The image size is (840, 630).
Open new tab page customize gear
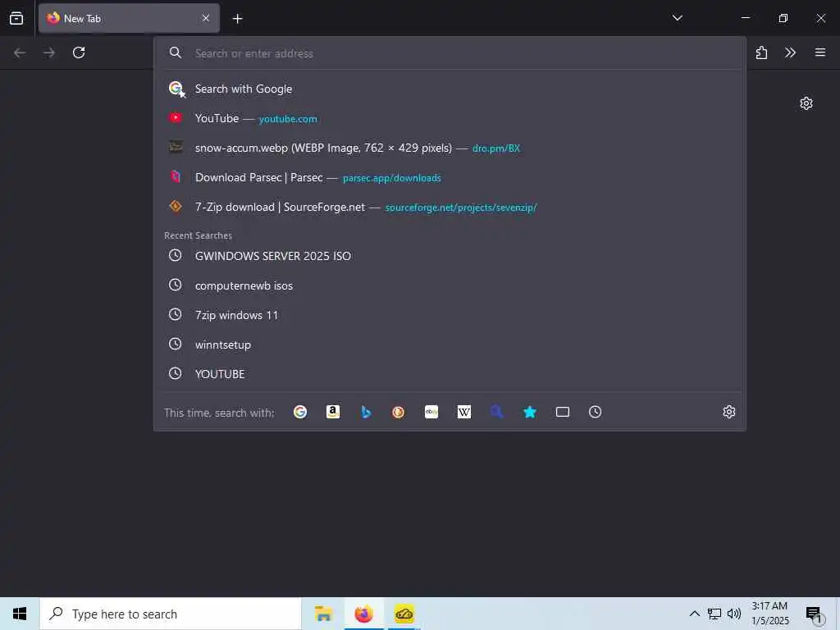tap(806, 103)
